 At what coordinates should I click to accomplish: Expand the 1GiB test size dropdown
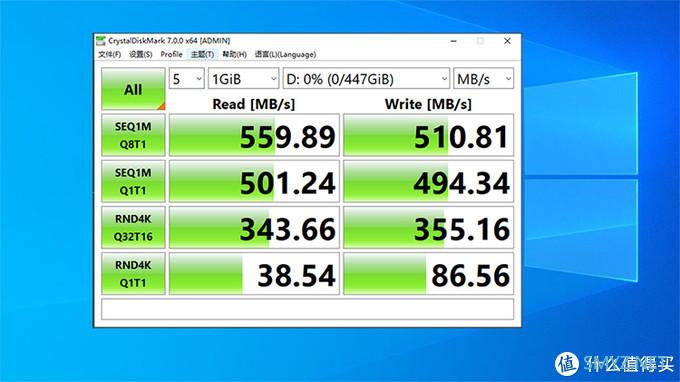pyautogui.click(x=244, y=79)
